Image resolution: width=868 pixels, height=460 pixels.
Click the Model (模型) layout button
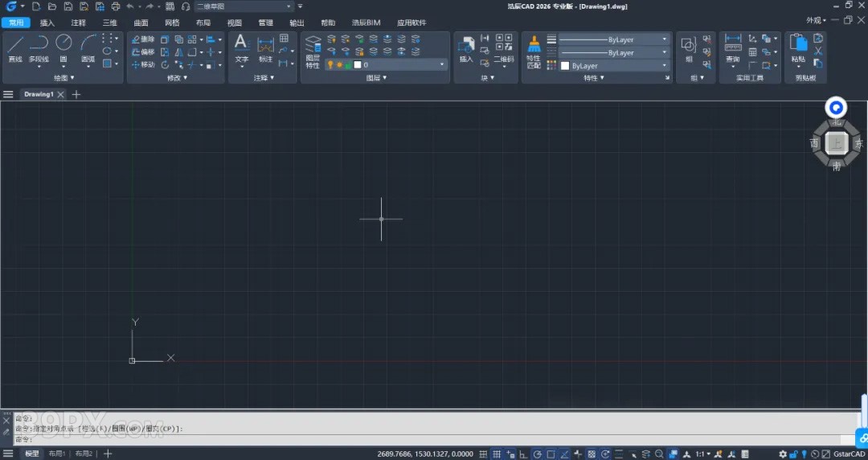click(x=31, y=454)
